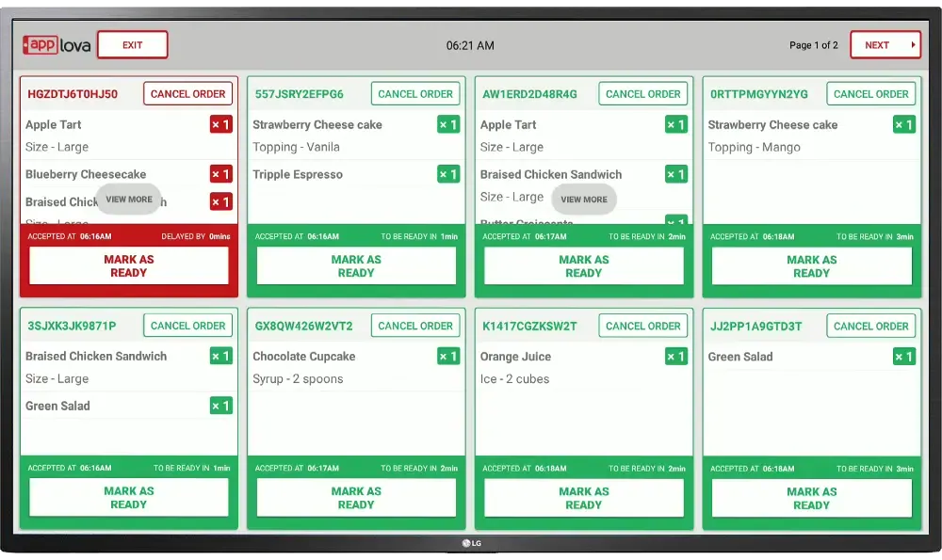
Task: Expand View More in order AW1ERD2D48R4G
Action: coord(584,200)
